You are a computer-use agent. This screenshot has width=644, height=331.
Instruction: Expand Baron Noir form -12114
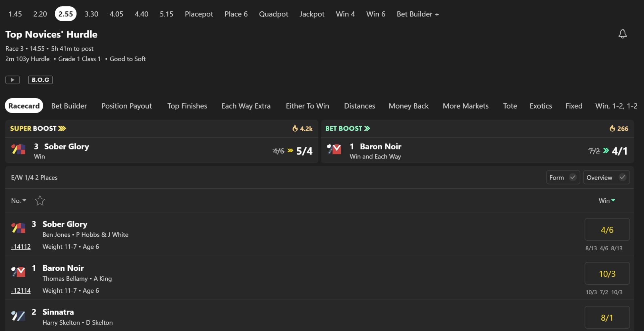coord(21,290)
